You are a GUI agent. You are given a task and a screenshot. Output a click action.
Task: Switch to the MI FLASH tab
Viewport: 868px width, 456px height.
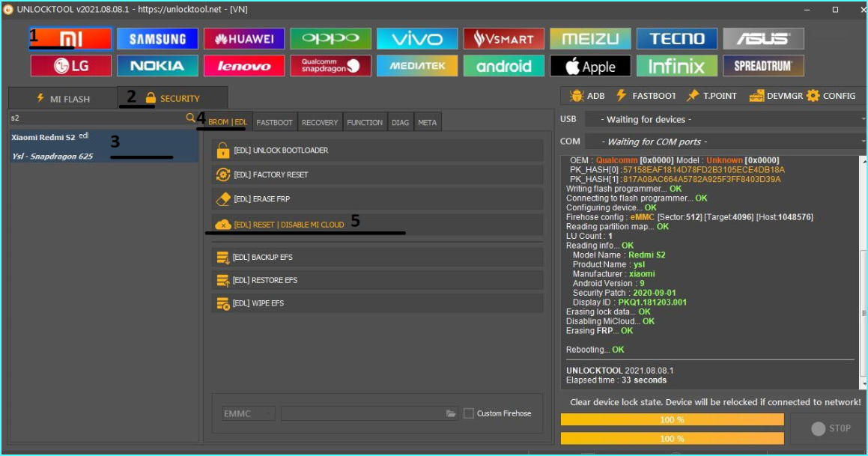63,99
